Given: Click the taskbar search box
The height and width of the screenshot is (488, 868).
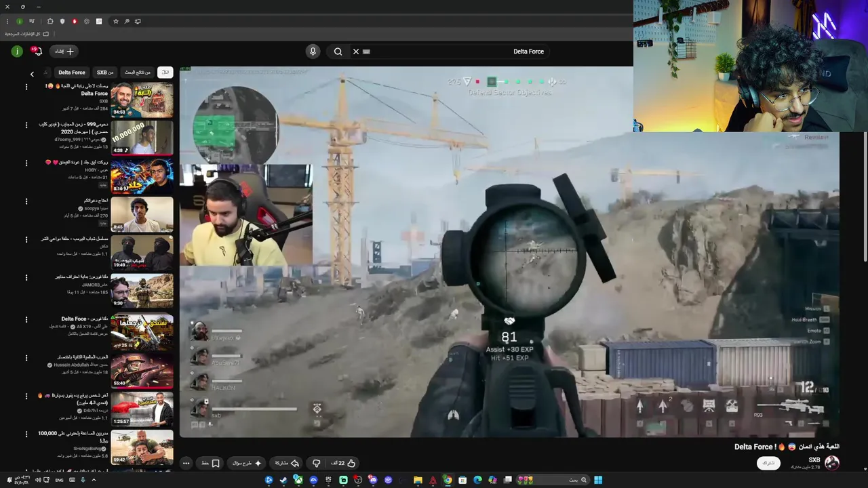Looking at the screenshot, I should coord(551,480).
